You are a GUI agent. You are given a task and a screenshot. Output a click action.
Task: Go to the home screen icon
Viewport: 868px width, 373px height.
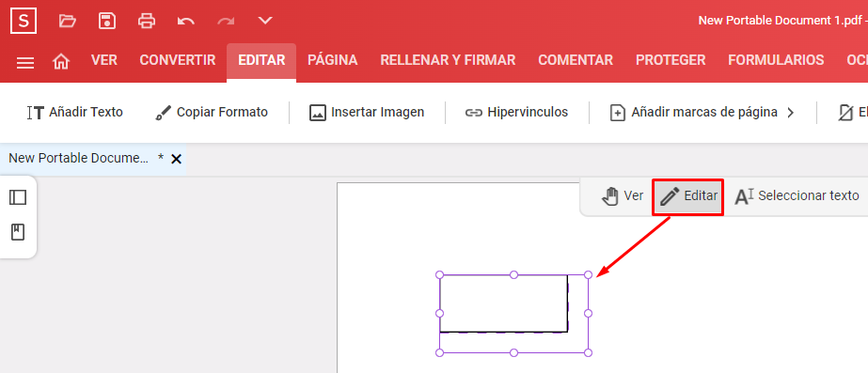click(61, 62)
